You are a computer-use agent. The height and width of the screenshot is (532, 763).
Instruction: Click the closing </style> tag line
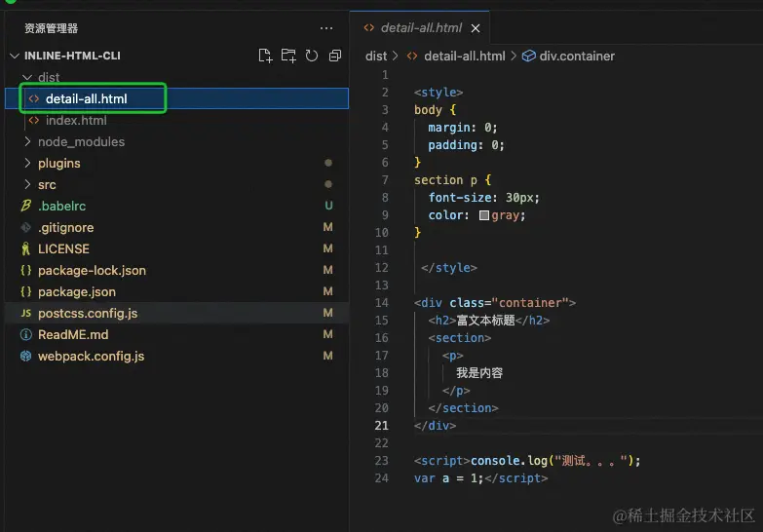(449, 268)
